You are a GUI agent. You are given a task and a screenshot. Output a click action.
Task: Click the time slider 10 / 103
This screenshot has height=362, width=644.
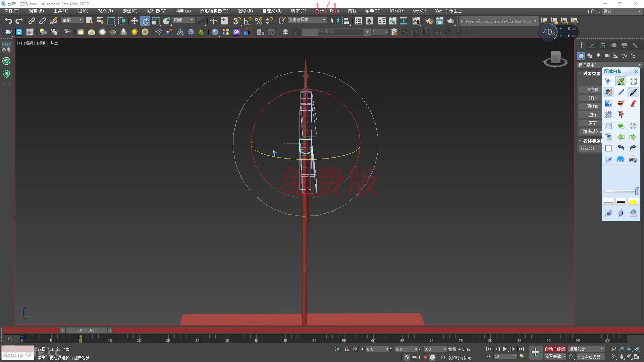(x=86, y=330)
